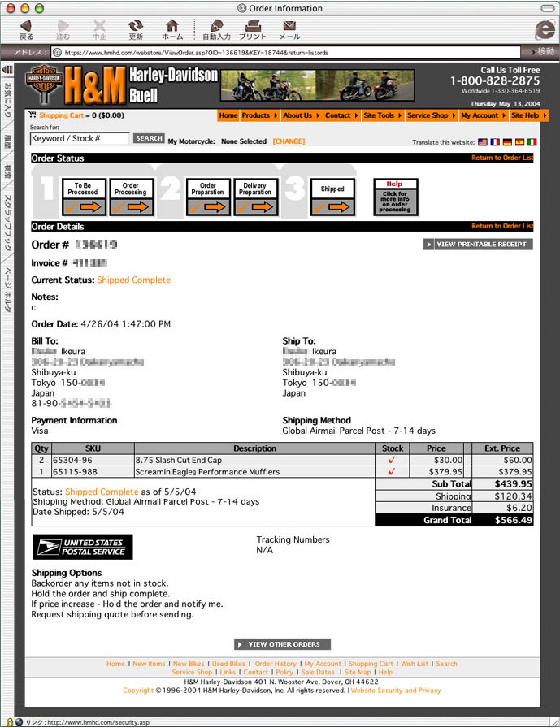Viewport: 560px width, 728px height.
Task: Click the Internet Explorer logo icon
Action: coord(545,29)
